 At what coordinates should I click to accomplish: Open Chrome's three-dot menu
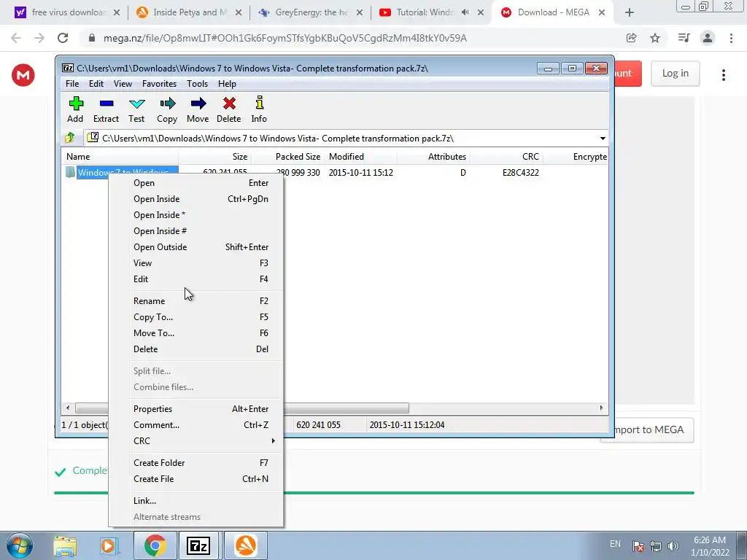(731, 38)
